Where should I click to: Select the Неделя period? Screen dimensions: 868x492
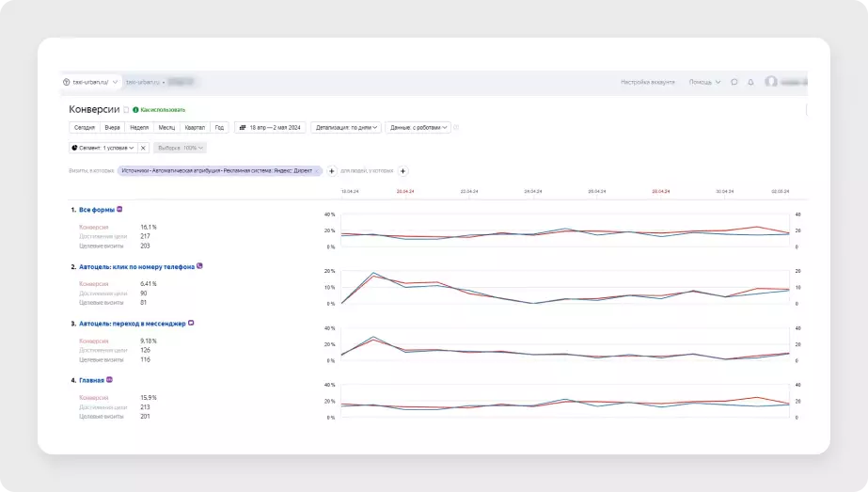(139, 127)
